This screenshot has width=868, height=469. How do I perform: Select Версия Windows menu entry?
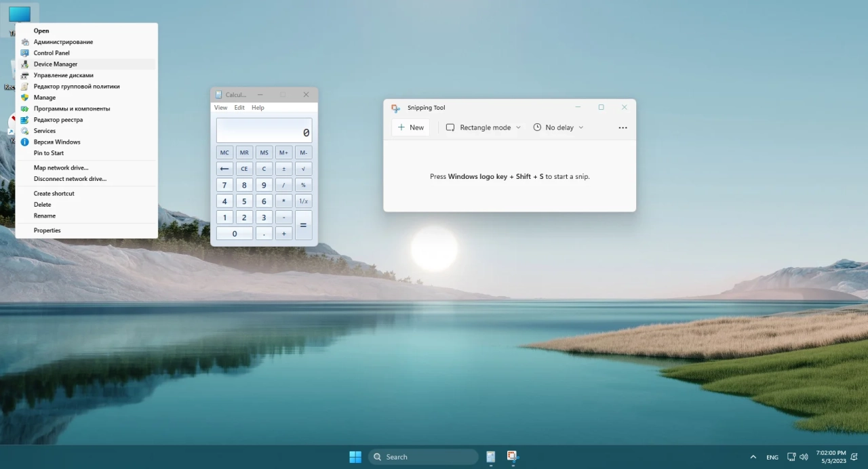[x=87, y=142]
